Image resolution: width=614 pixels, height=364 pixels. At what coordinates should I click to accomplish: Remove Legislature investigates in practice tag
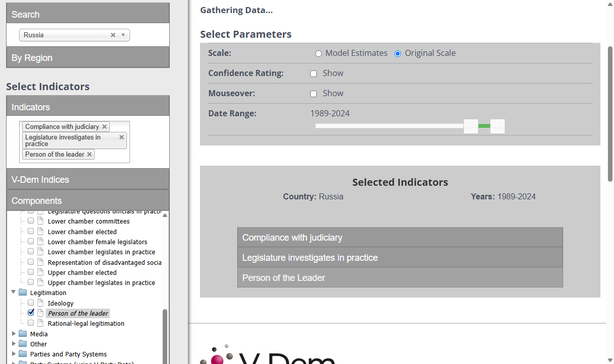point(121,137)
